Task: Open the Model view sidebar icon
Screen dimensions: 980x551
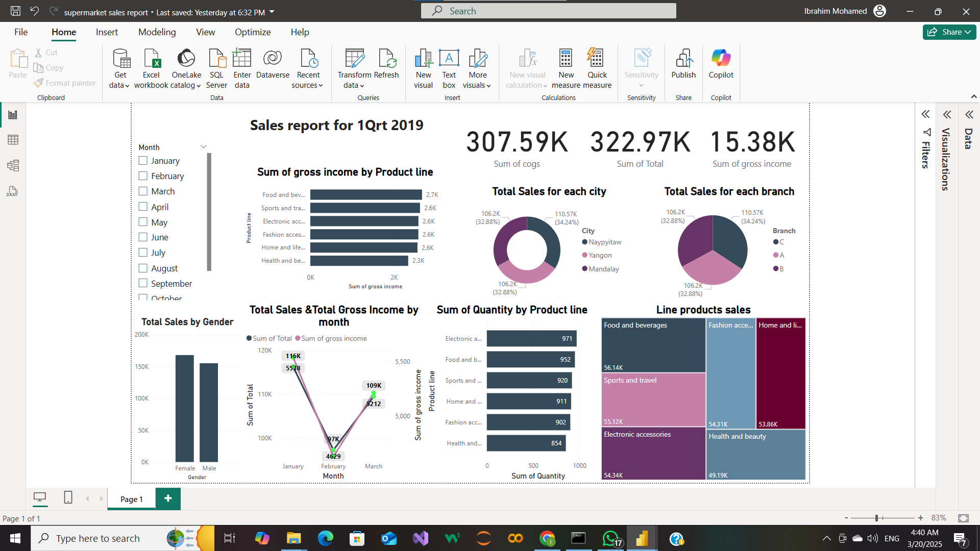Action: [x=13, y=165]
